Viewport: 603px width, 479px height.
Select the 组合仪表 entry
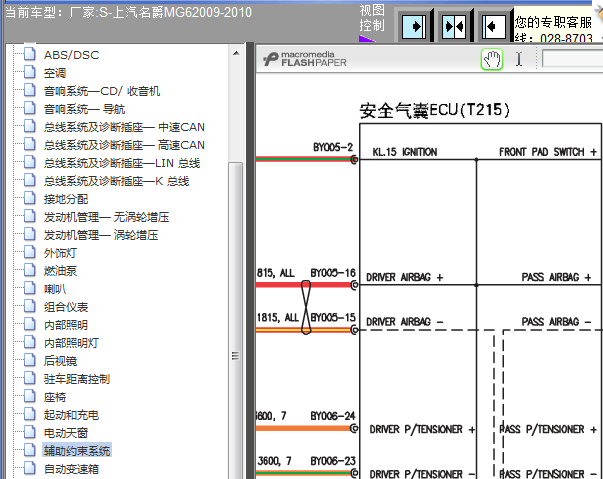[66, 307]
